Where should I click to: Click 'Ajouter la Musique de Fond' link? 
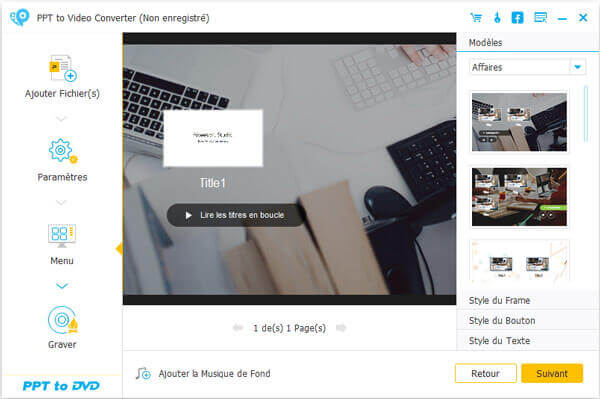(214, 373)
